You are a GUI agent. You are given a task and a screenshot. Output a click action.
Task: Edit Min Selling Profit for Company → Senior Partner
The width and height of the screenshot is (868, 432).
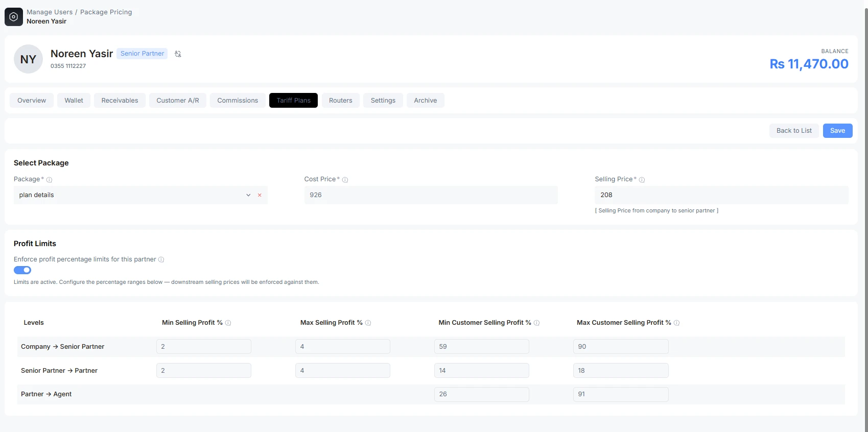pyautogui.click(x=204, y=347)
